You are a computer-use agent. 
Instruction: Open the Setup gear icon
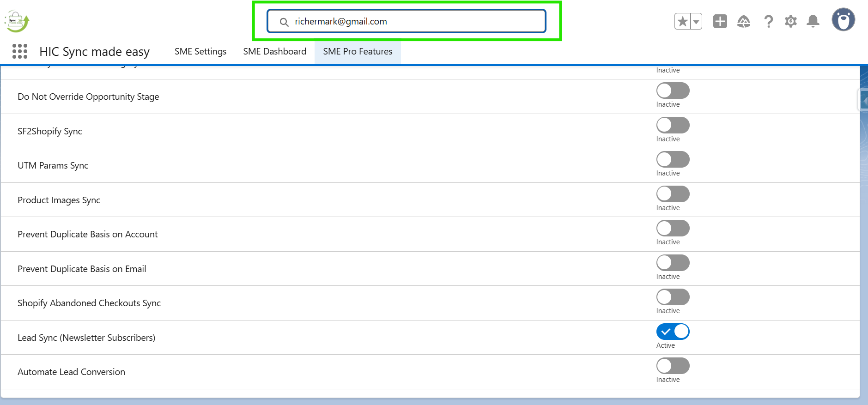pos(791,21)
